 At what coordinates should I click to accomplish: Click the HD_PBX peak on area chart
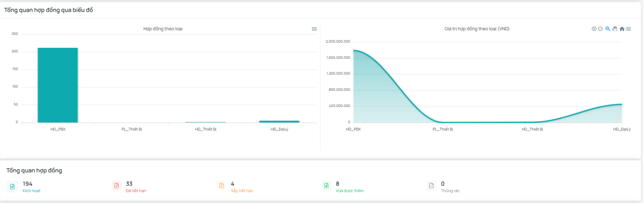point(354,51)
